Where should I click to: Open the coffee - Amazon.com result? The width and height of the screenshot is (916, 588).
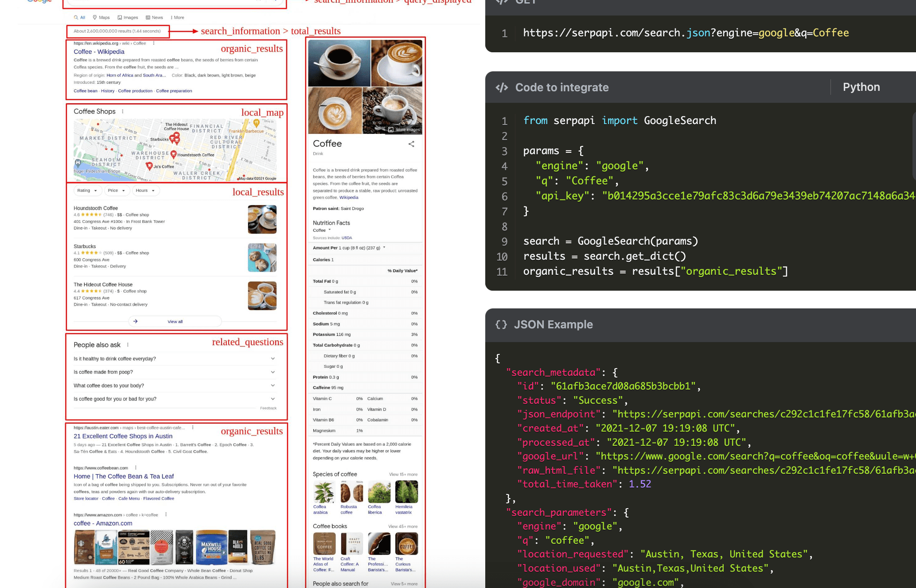click(103, 523)
